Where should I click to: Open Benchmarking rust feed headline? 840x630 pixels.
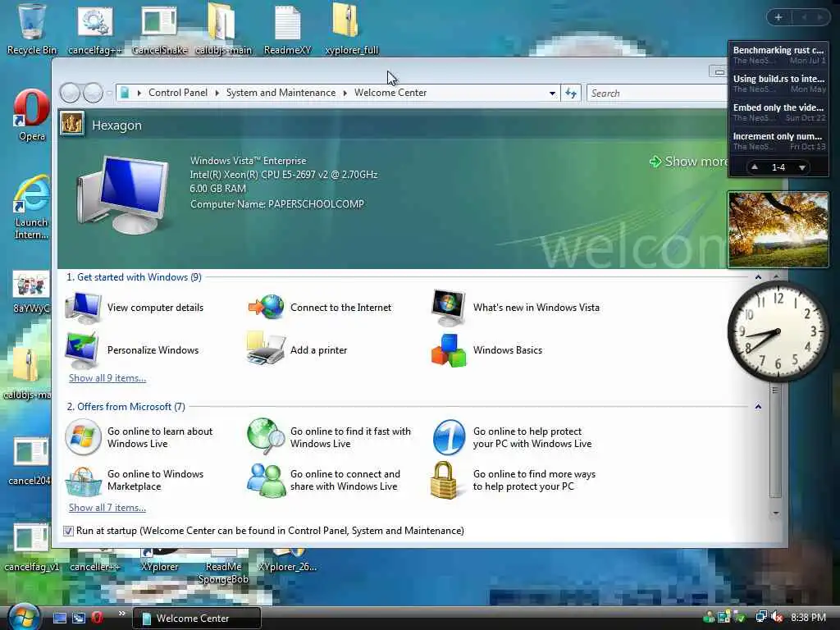[778, 55]
